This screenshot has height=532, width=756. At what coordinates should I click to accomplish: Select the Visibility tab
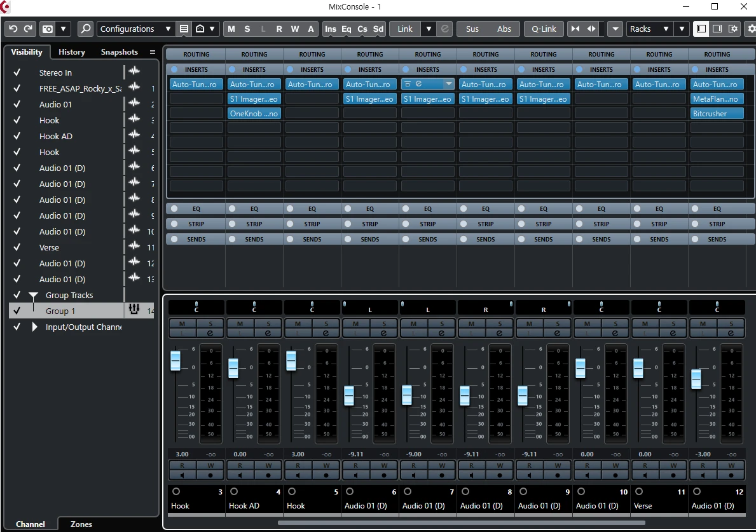[27, 52]
